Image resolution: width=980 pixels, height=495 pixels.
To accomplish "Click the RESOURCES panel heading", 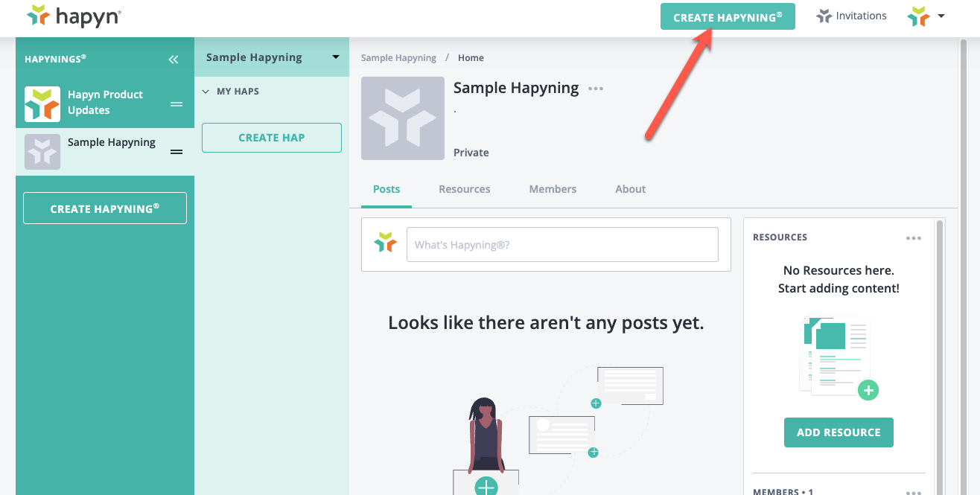I will 780,237.
